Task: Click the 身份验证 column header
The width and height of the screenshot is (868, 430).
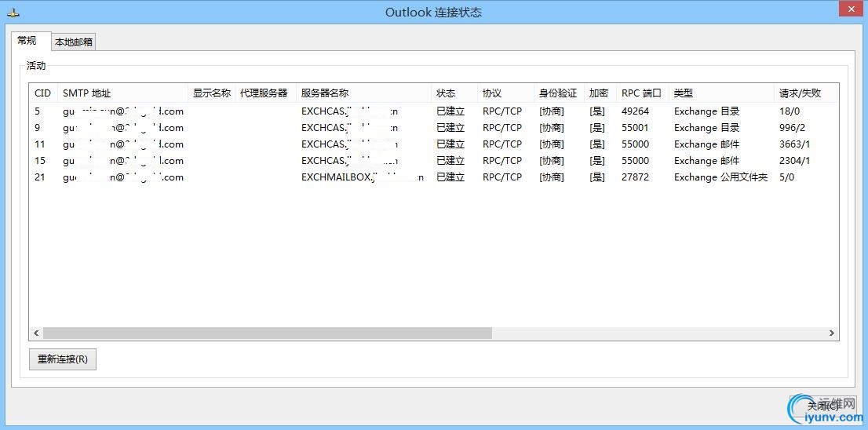Action: pyautogui.click(x=559, y=93)
